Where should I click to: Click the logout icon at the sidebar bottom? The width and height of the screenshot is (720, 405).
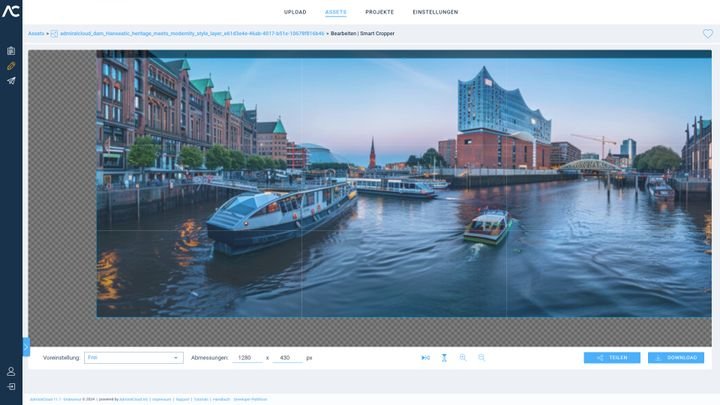coord(11,387)
